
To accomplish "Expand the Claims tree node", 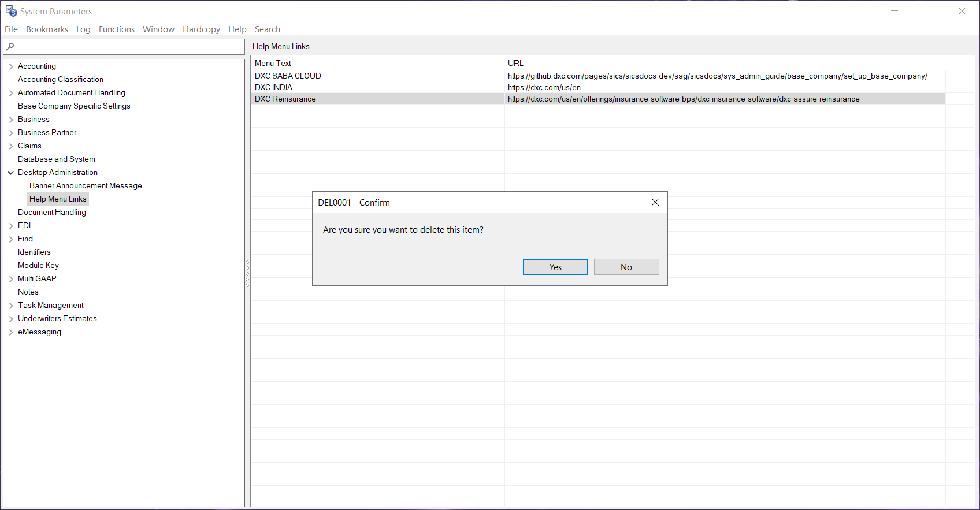I will pos(11,146).
